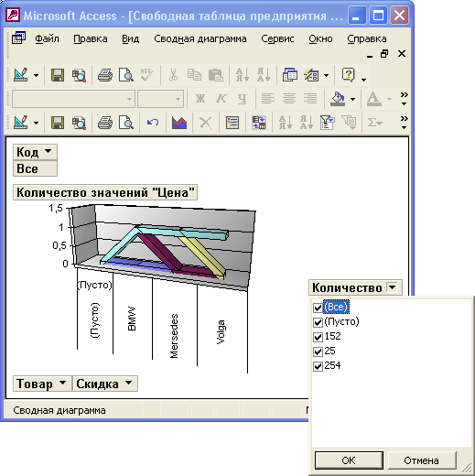Image resolution: width=475 pixels, height=476 pixels.
Task: Toggle Bold (Ж) formatting
Action: (200, 99)
